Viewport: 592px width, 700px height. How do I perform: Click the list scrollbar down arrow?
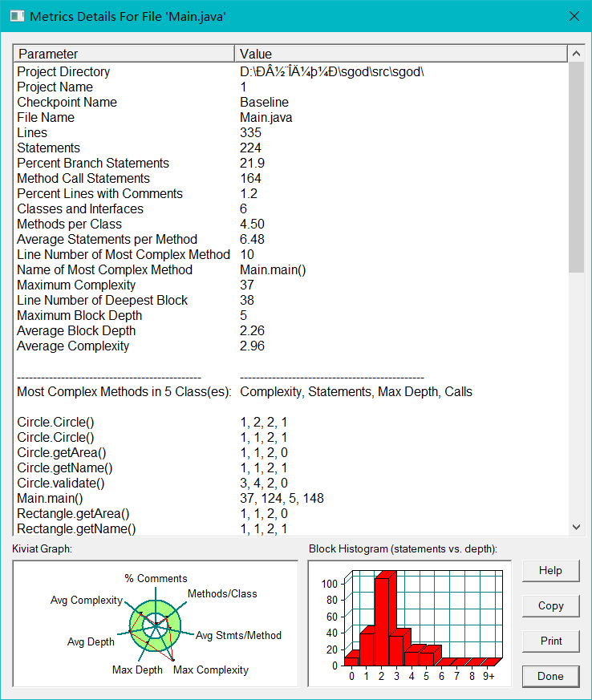[577, 528]
